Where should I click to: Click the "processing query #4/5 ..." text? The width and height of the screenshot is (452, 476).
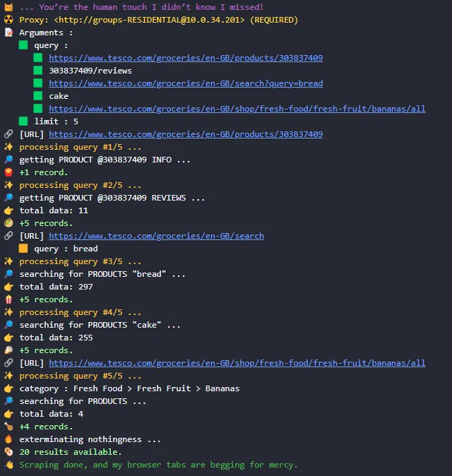pyautogui.click(x=81, y=312)
